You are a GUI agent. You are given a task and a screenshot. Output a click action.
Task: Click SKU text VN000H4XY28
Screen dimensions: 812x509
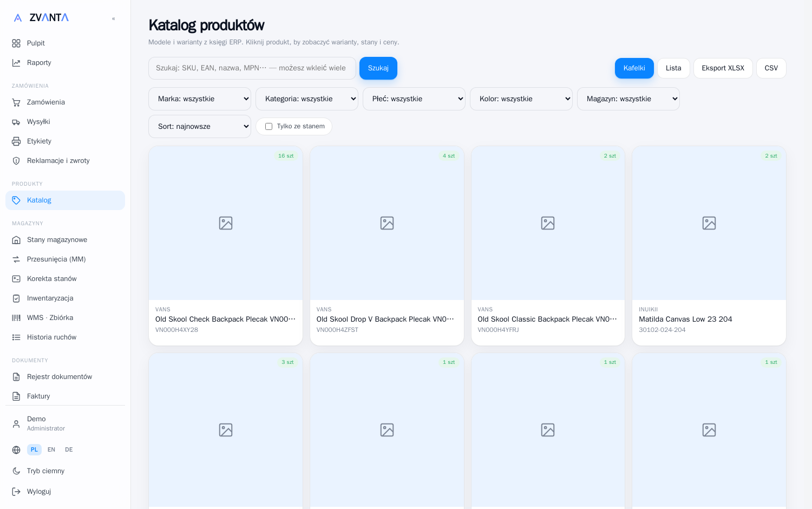click(176, 330)
